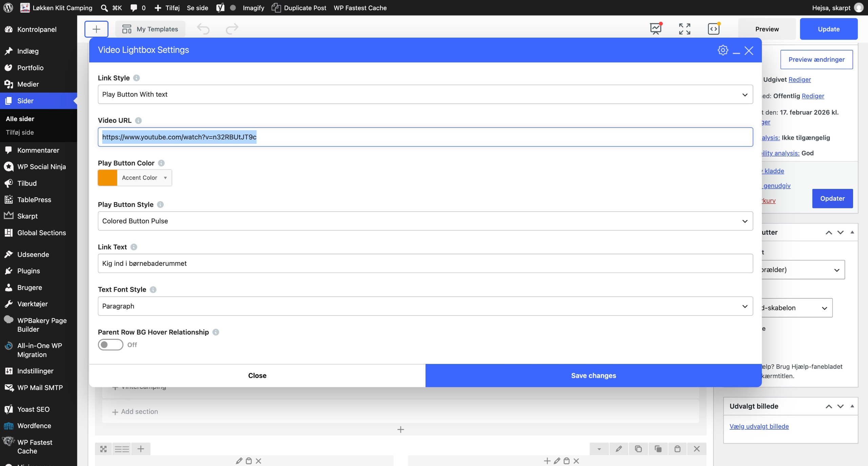Toggle Parent Row BG Hover Relationship switch
Viewport: 868px width, 466px height.
click(111, 345)
